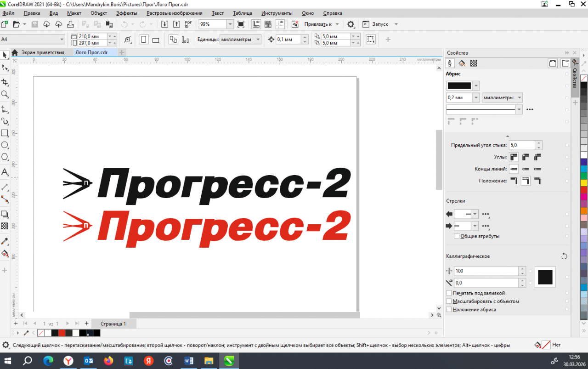Pick the Ellipse tool
588x369 pixels.
click(x=5, y=145)
